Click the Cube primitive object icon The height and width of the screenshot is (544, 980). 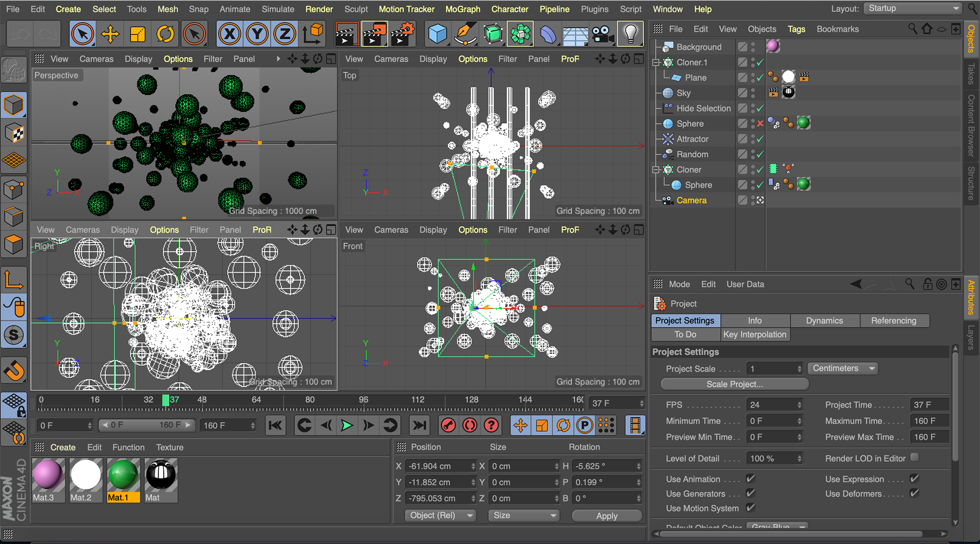(x=437, y=34)
